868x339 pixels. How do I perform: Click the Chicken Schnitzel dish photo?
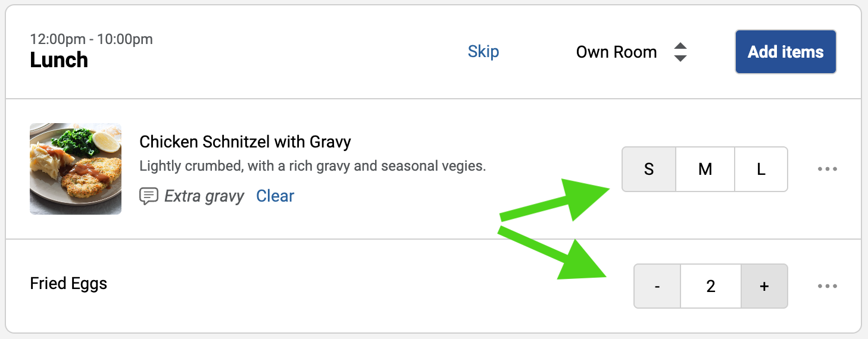pyautogui.click(x=76, y=169)
